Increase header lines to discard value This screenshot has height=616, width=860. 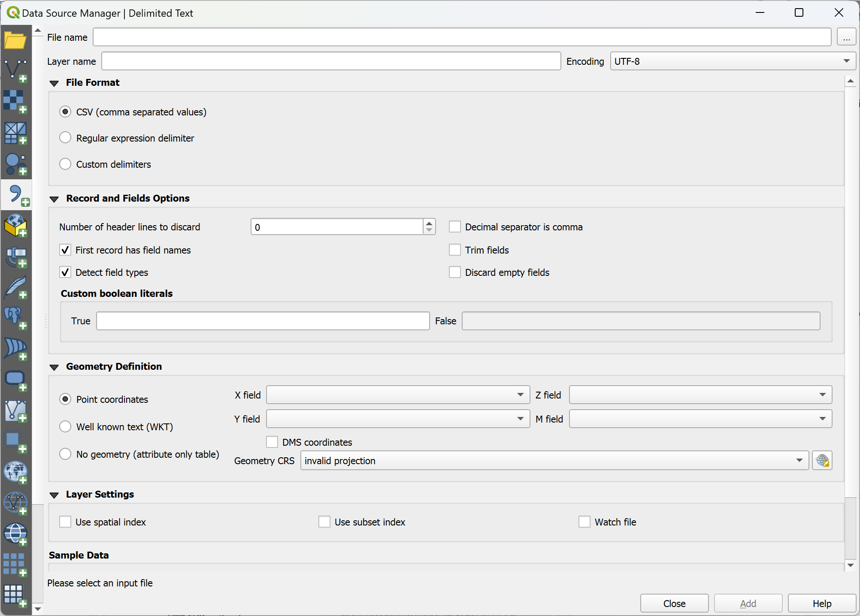429,223
